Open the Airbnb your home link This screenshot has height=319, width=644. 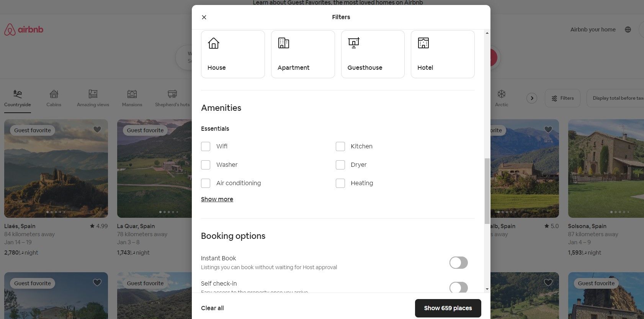(593, 30)
